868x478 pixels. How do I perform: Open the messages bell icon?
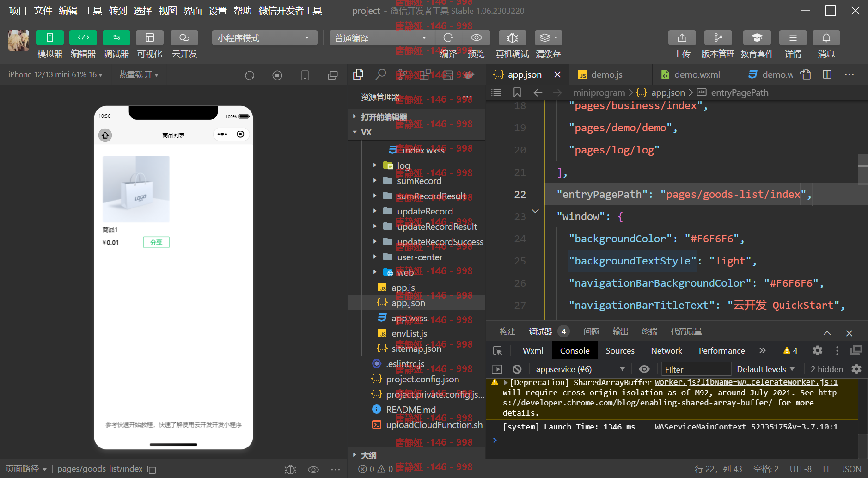(x=826, y=38)
